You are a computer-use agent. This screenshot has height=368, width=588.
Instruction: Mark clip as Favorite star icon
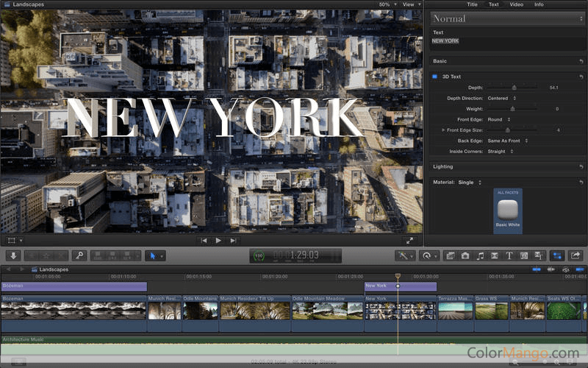click(46, 255)
